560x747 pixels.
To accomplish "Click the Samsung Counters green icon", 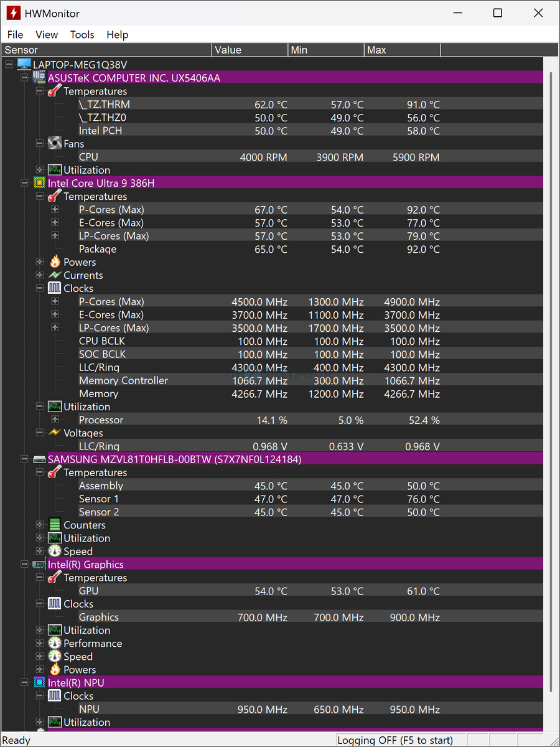I will tap(55, 525).
